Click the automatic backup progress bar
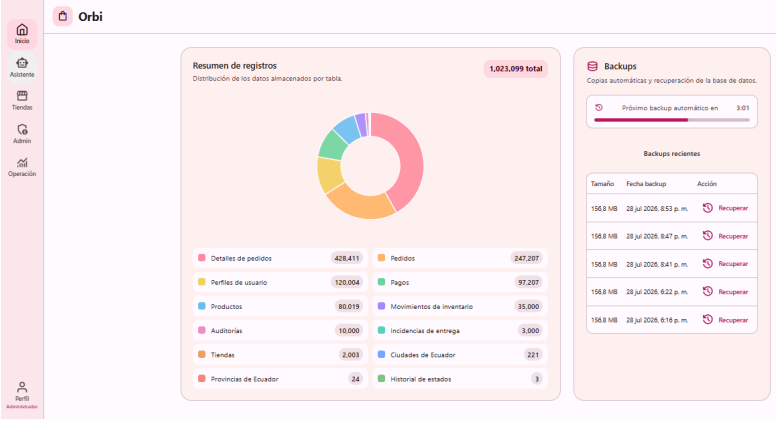Viewport: 776px width, 423px height. coord(672,120)
